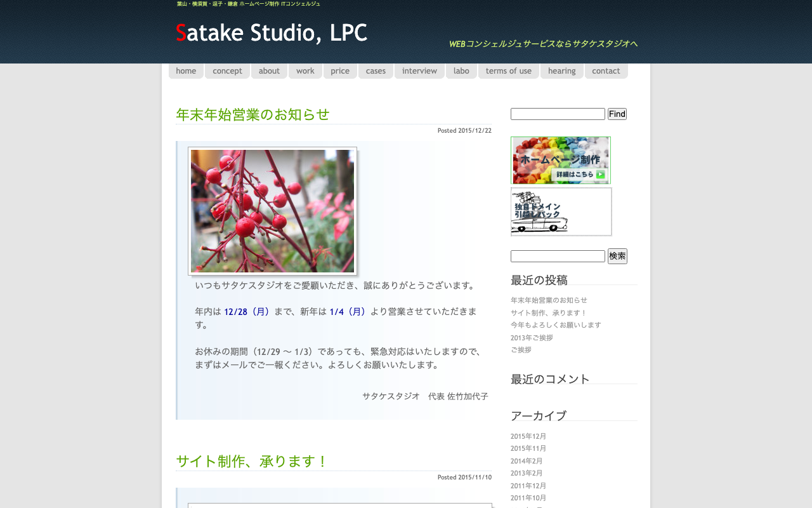Open the 2014年2月 archive
Image resolution: width=812 pixels, height=508 pixels.
click(x=527, y=461)
